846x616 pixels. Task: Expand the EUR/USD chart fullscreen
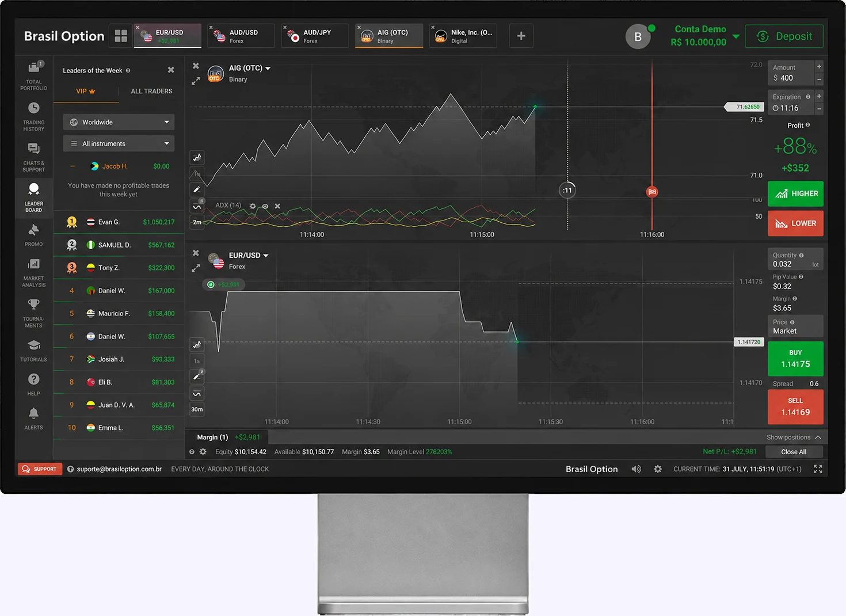pos(196,268)
